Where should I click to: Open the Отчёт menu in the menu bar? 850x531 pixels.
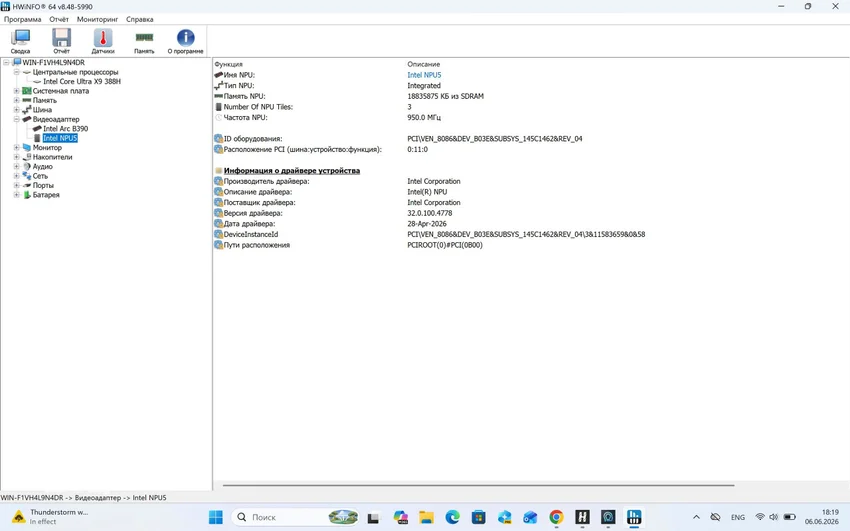pyautogui.click(x=59, y=19)
